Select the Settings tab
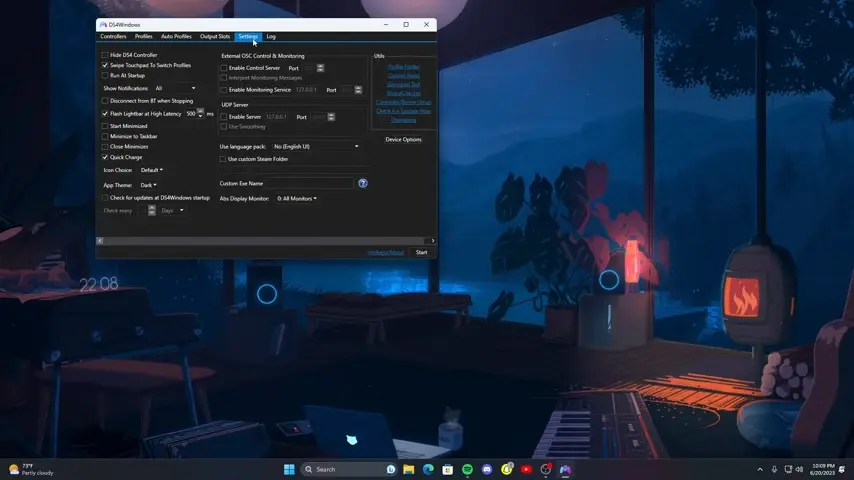This screenshot has height=480, width=854. pos(248,37)
